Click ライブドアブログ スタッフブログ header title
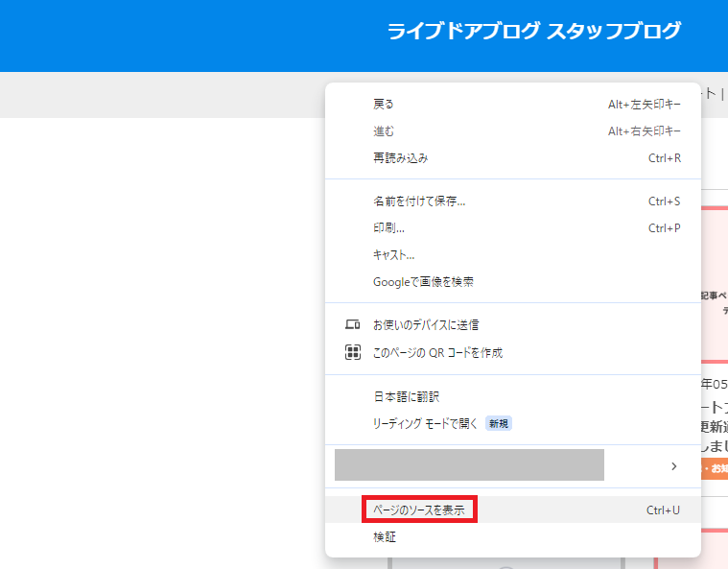Screen dimensions: 728x569 pos(534,31)
